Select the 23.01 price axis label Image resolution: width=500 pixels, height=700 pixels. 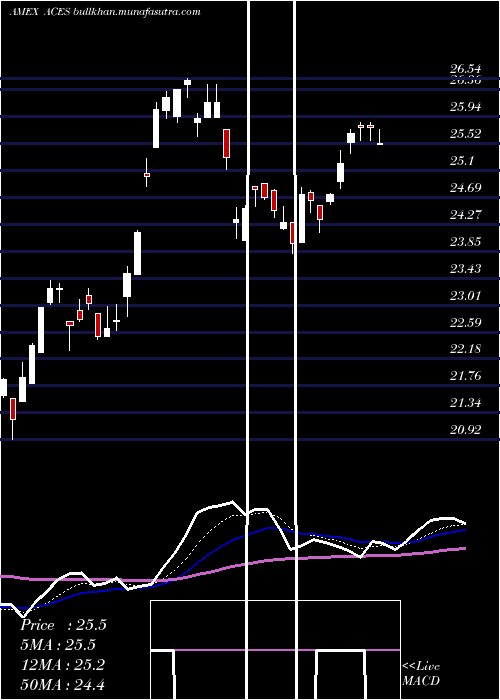coord(466,296)
